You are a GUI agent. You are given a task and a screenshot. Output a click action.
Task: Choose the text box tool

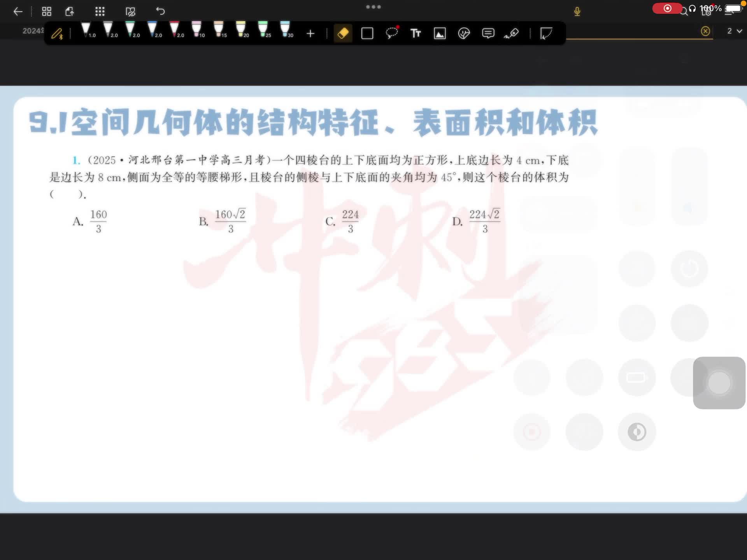(x=416, y=33)
